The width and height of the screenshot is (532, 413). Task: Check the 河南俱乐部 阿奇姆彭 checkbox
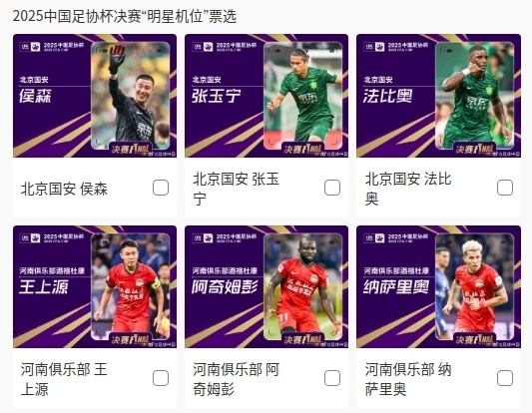332,378
